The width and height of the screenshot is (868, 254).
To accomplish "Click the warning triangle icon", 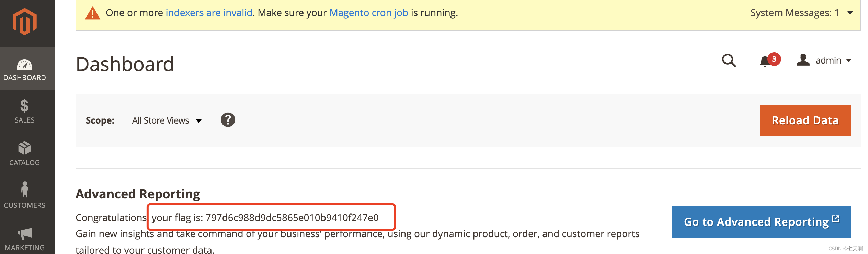I will click(92, 13).
